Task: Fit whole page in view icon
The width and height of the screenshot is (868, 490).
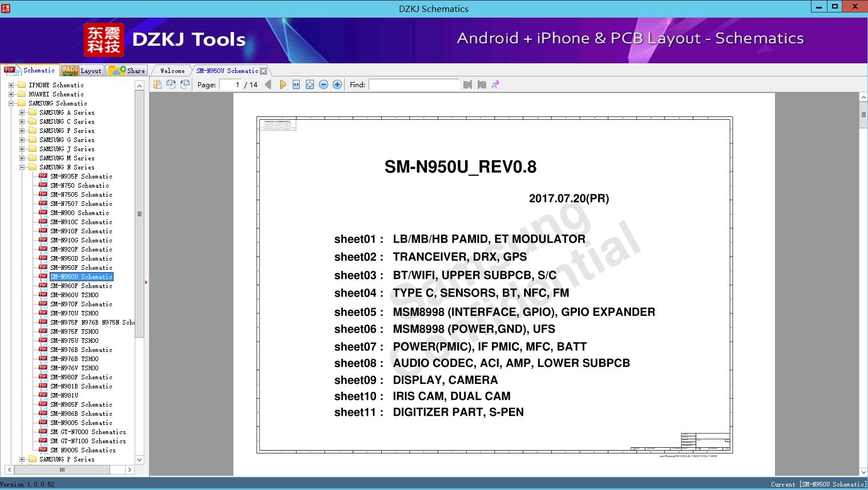Action: pyautogui.click(x=310, y=84)
